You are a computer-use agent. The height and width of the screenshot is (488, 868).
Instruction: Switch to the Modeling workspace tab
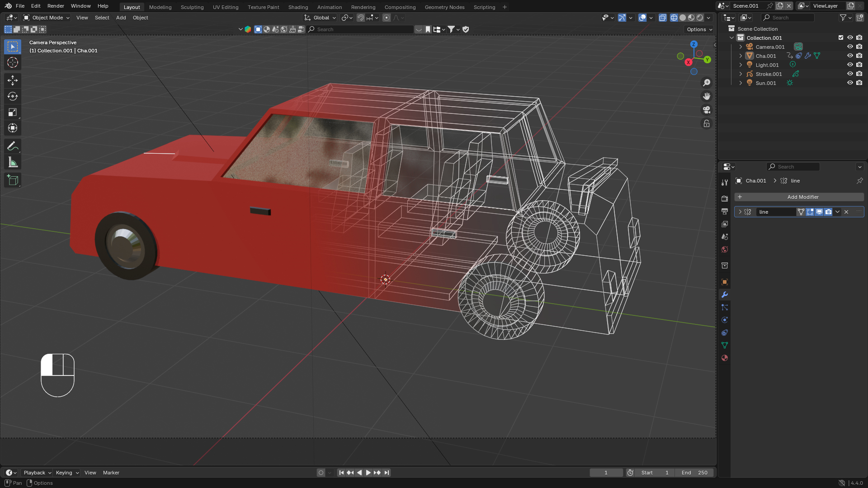click(x=160, y=7)
